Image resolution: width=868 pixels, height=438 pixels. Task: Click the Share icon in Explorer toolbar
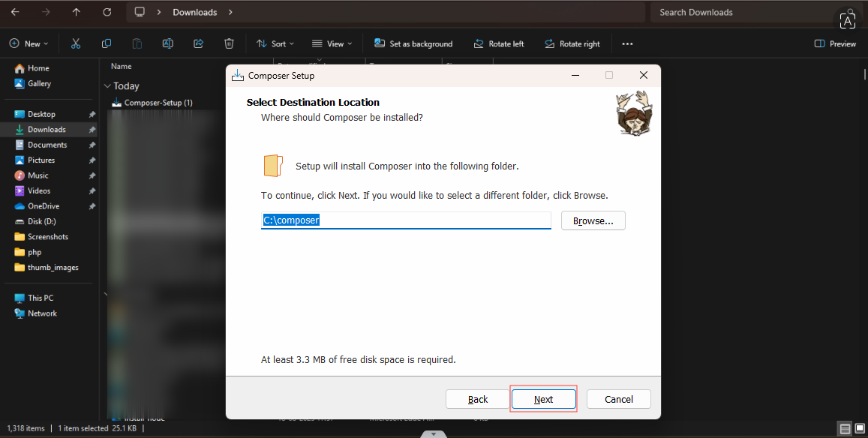tap(198, 43)
